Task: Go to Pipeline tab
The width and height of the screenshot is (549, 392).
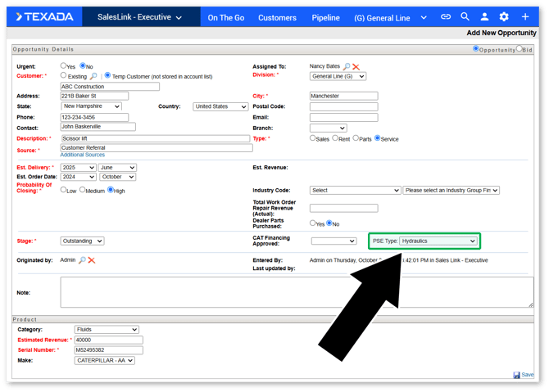Action: coord(325,17)
